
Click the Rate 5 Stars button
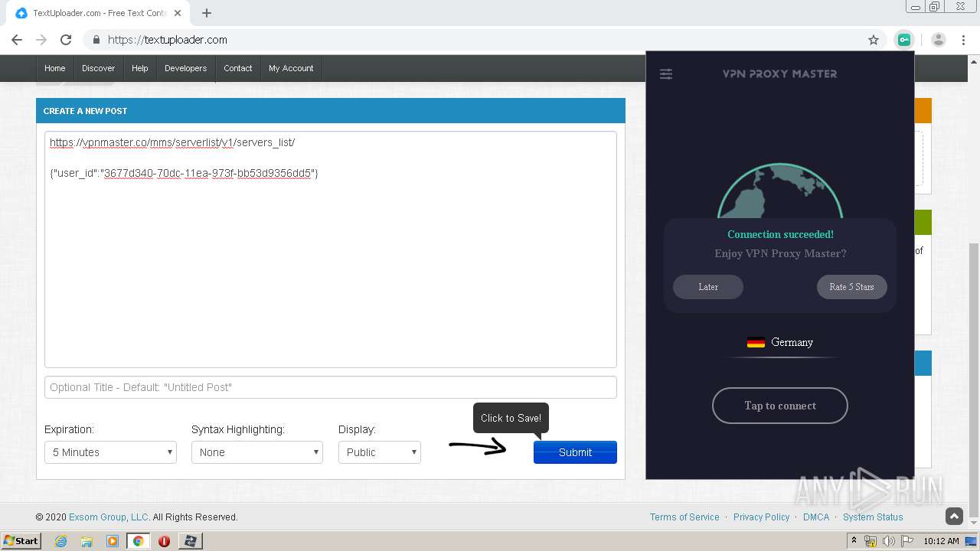tap(851, 287)
